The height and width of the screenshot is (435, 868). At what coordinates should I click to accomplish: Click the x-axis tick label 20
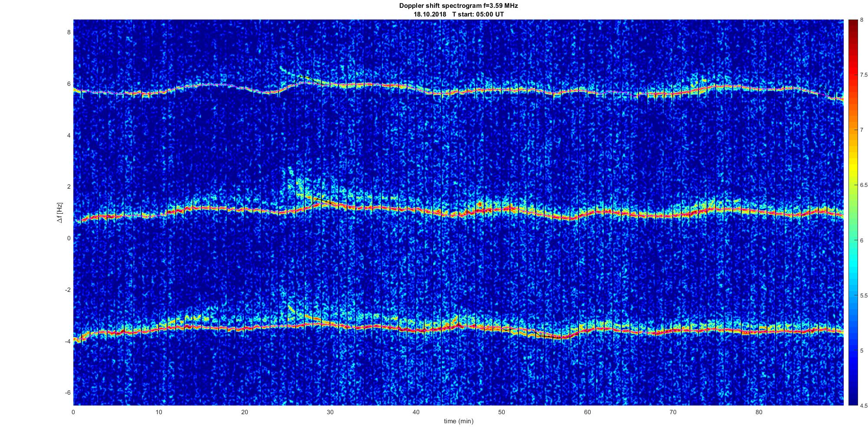tap(245, 412)
